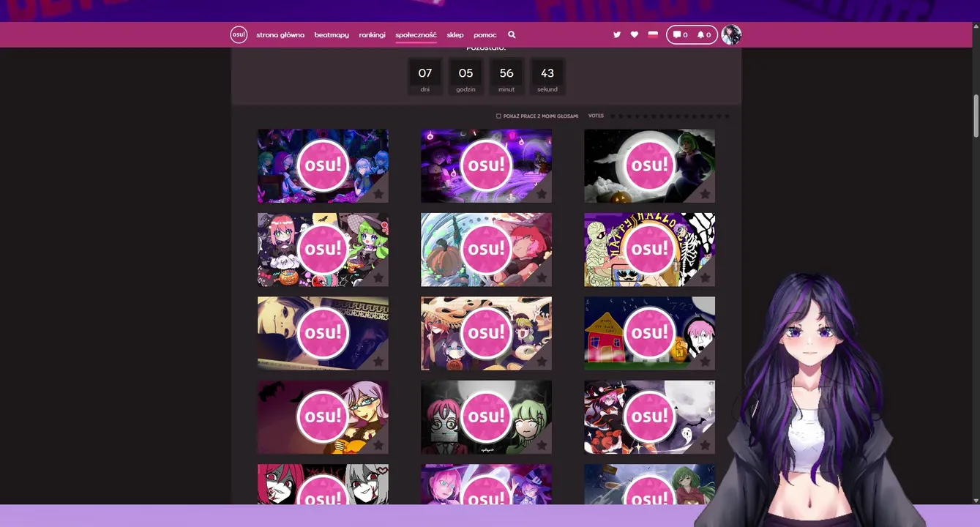
Task: Select the społeczność menu item
Action: (416, 34)
